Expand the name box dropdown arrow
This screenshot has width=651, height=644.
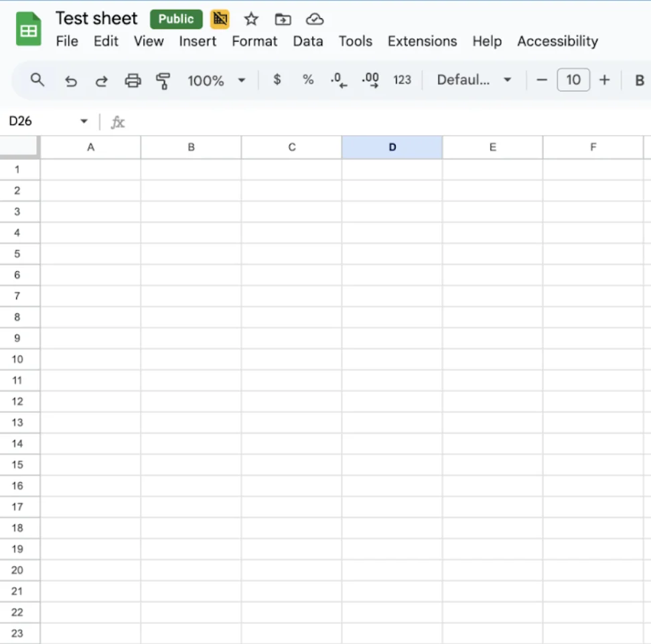84,121
